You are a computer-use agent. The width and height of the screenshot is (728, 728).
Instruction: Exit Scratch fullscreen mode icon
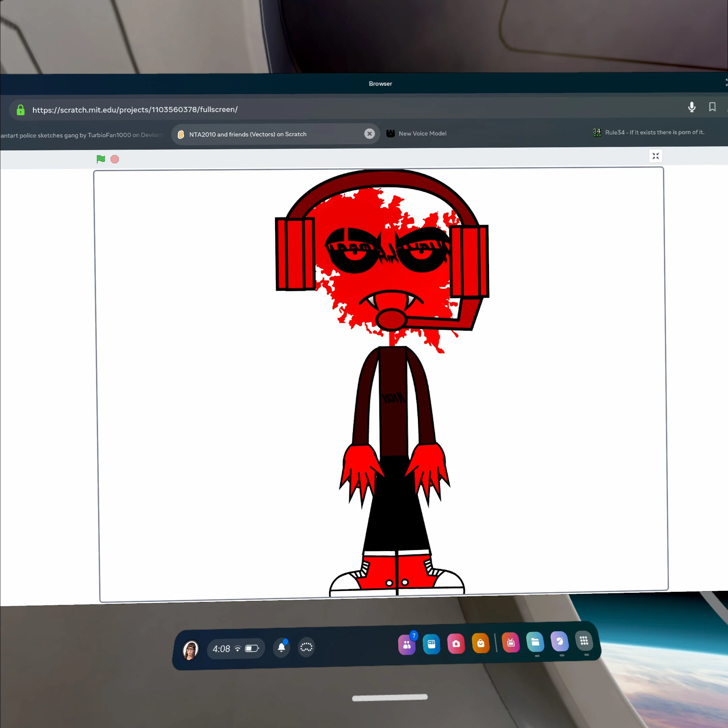pyautogui.click(x=656, y=156)
